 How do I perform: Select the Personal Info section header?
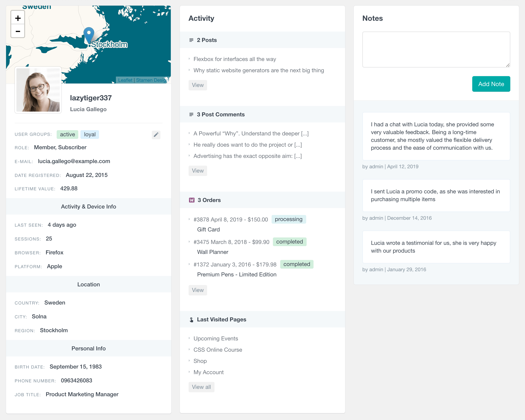pos(89,348)
